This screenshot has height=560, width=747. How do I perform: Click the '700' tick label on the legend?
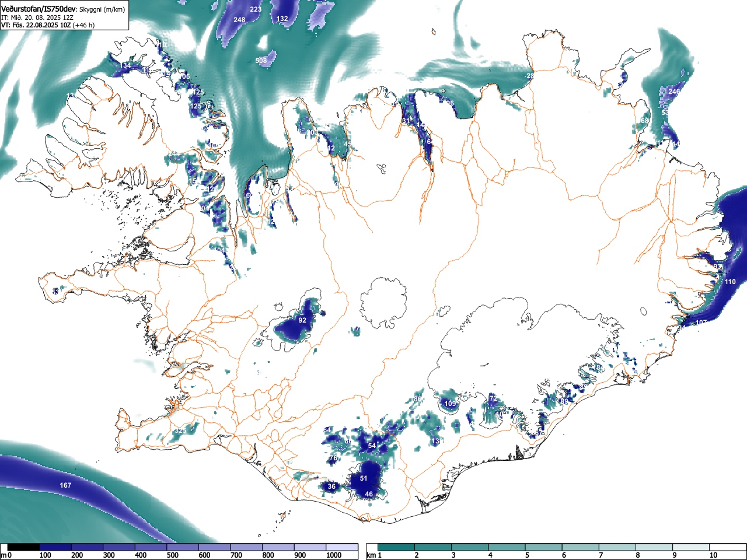pyautogui.click(x=236, y=555)
